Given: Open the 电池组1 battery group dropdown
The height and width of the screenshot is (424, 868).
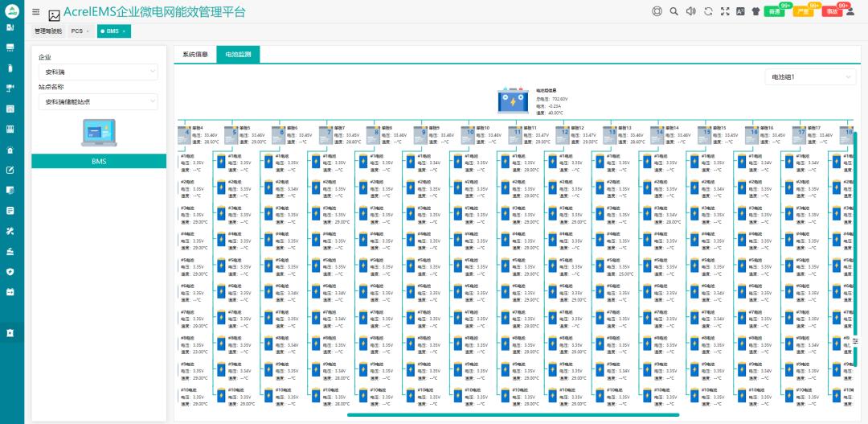Looking at the screenshot, I should 810,77.
